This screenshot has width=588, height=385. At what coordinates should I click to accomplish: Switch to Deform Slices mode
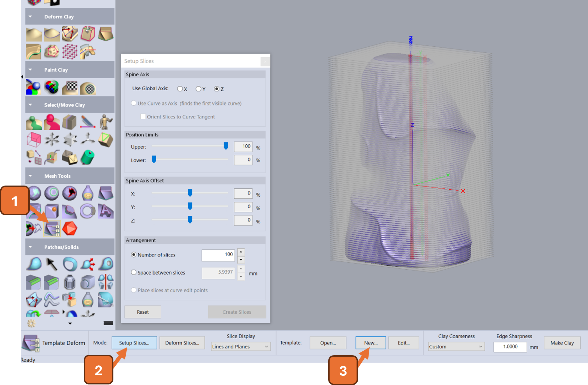[x=182, y=343]
